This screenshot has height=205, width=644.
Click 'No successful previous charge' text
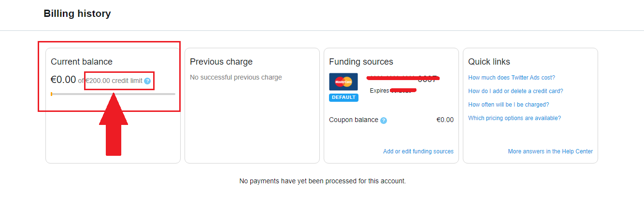236,77
